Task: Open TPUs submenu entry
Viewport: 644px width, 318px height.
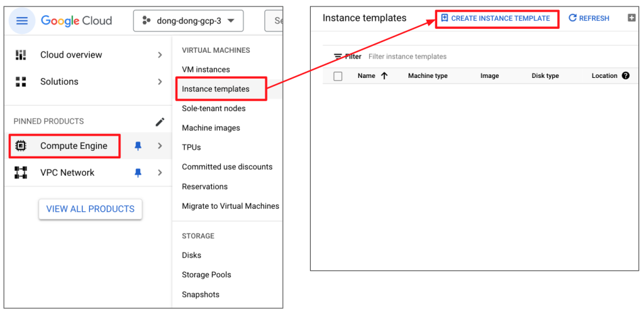Action: [191, 147]
